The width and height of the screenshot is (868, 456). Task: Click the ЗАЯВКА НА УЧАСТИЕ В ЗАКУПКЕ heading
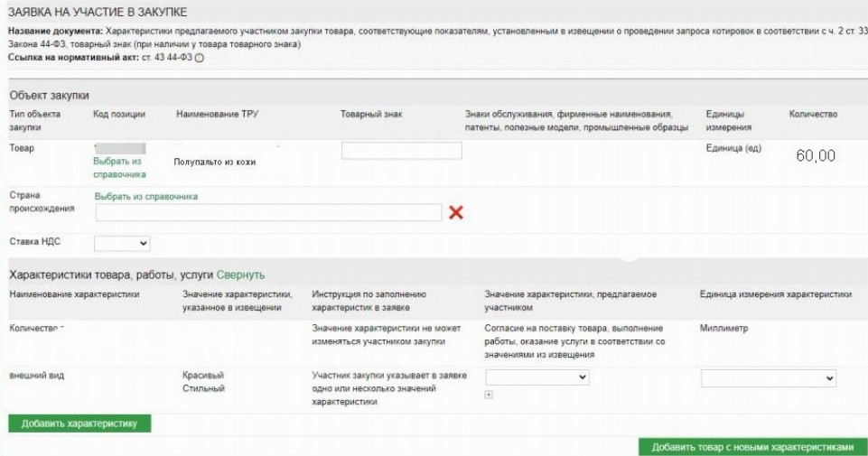98,12
